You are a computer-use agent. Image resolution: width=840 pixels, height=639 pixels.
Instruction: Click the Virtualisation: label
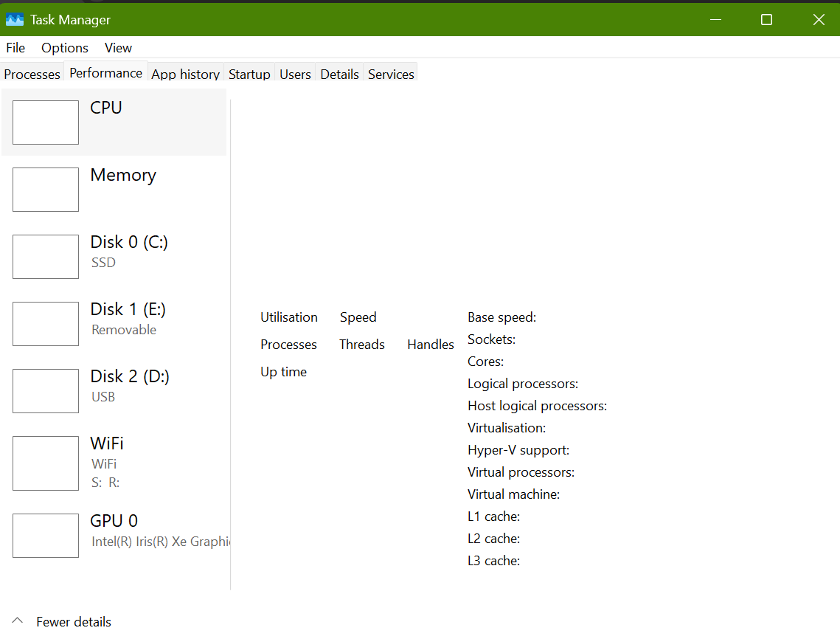pos(507,428)
